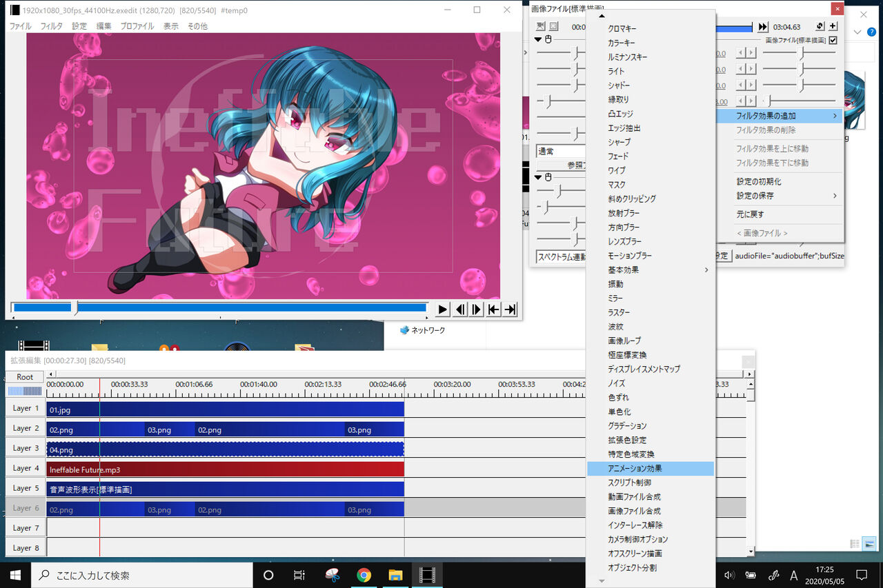Toggle visibility of Layer 5

pyautogui.click(x=26, y=488)
